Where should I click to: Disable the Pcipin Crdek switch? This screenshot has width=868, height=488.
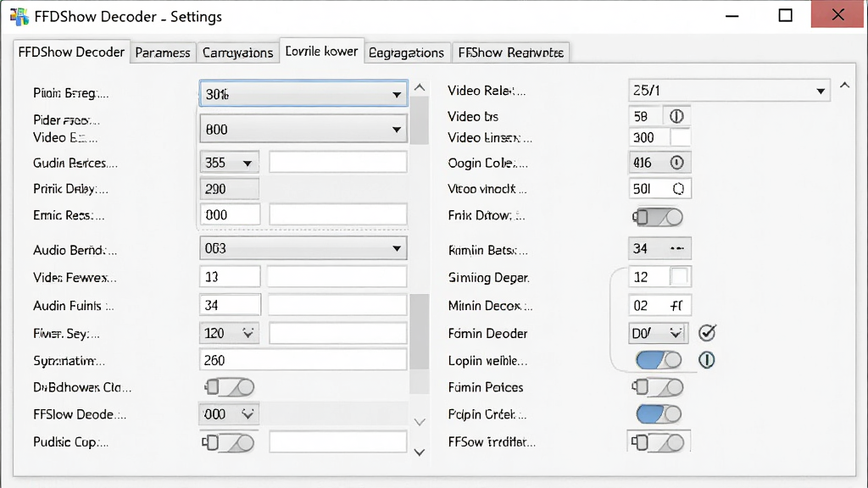[x=659, y=413]
